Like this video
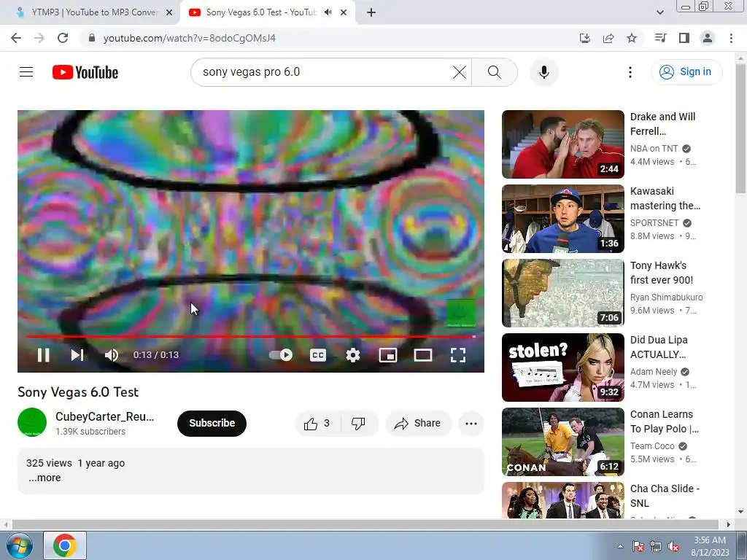This screenshot has height=560, width=747. click(x=317, y=424)
